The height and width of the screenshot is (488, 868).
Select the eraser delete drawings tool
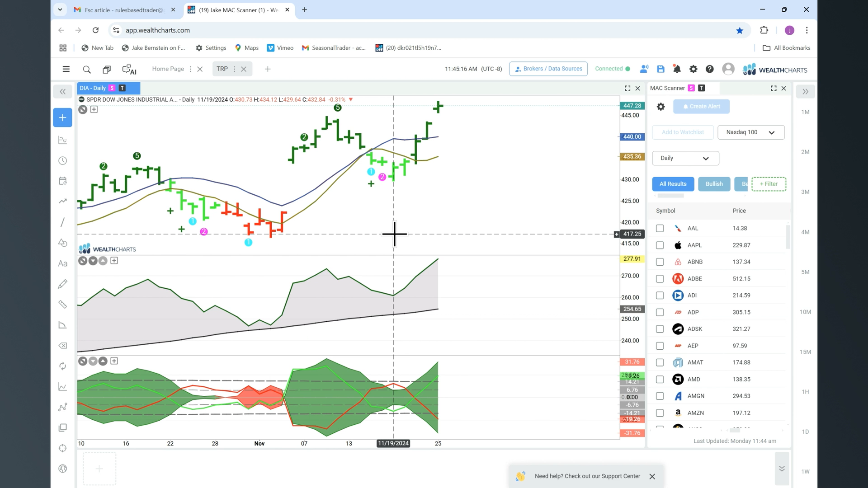(63, 346)
